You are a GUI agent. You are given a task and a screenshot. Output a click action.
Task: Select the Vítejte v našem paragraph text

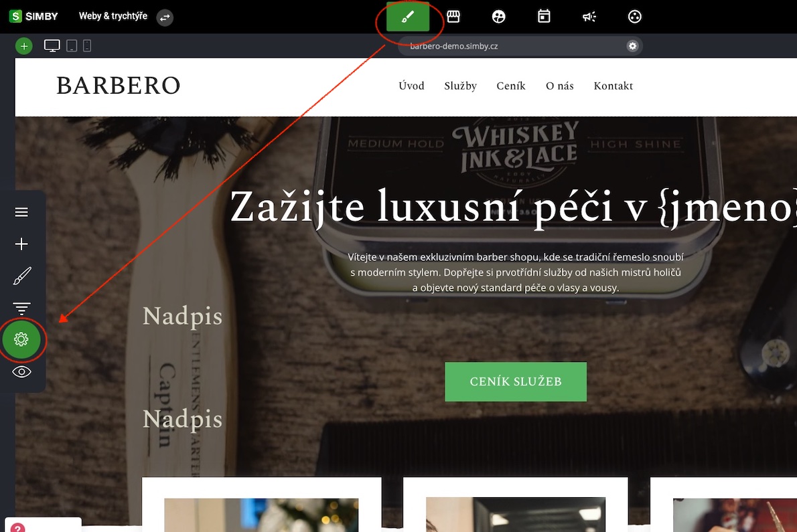516,272
